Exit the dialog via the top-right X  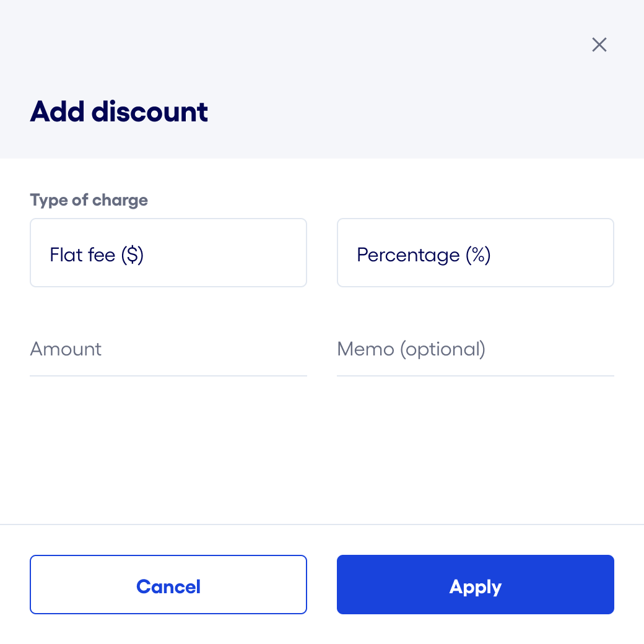(599, 45)
